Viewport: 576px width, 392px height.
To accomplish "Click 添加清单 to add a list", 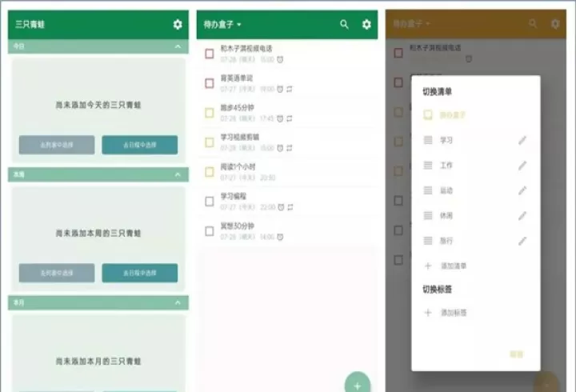I will pyautogui.click(x=454, y=266).
